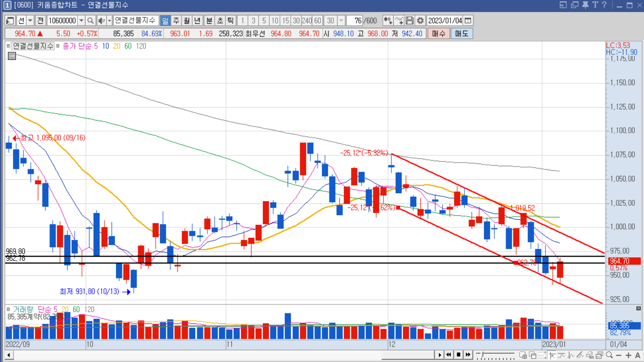Click the crosshair cursor icon in bottom toolbar
Image resolution: width=644 pixels, height=362 pixels.
point(552,355)
